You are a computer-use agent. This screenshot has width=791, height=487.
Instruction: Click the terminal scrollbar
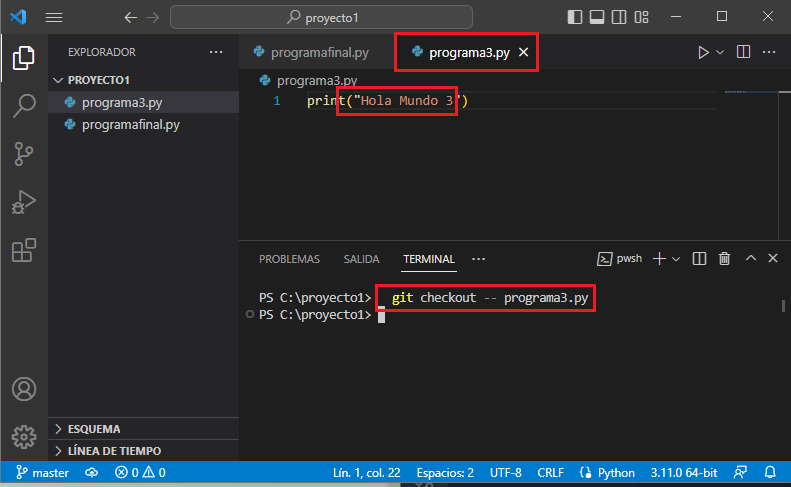783,306
